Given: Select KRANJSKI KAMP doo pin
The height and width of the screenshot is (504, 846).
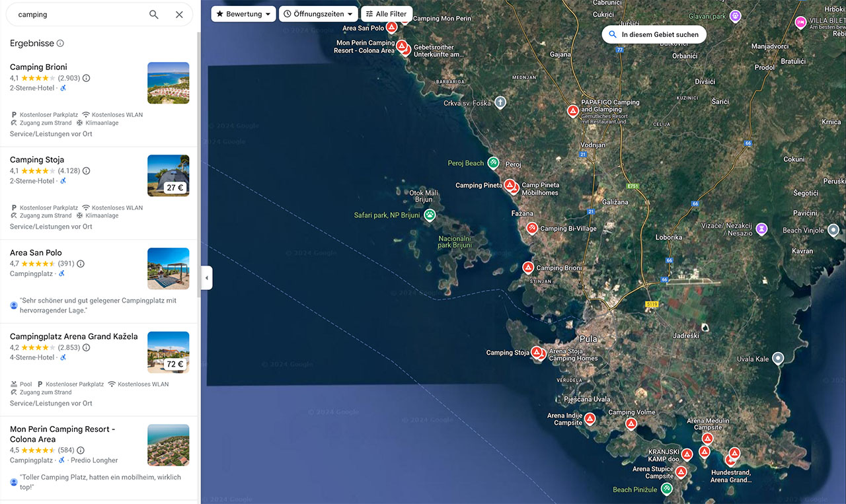Looking at the screenshot, I should [687, 454].
